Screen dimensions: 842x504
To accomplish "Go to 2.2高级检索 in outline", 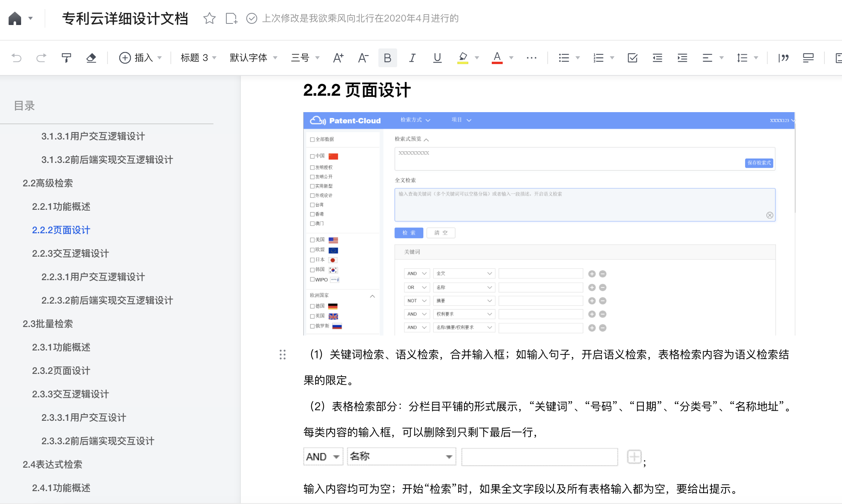I will pos(48,183).
